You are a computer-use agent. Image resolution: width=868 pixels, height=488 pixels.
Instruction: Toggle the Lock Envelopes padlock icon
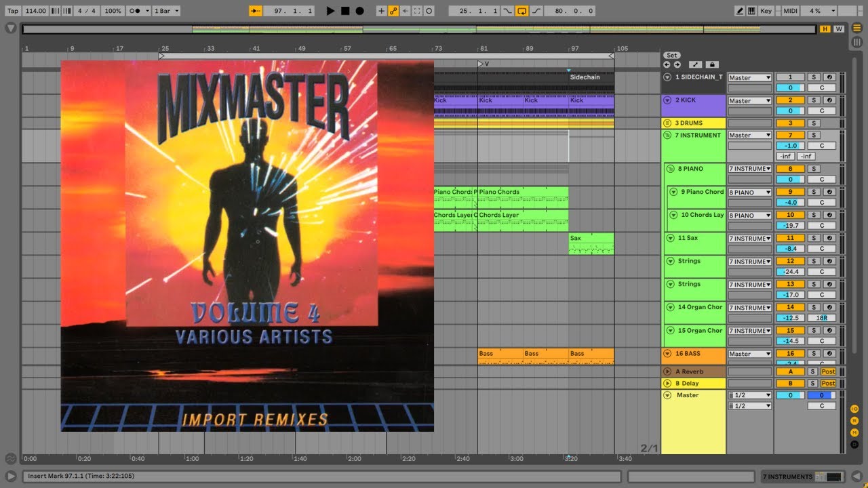712,64
